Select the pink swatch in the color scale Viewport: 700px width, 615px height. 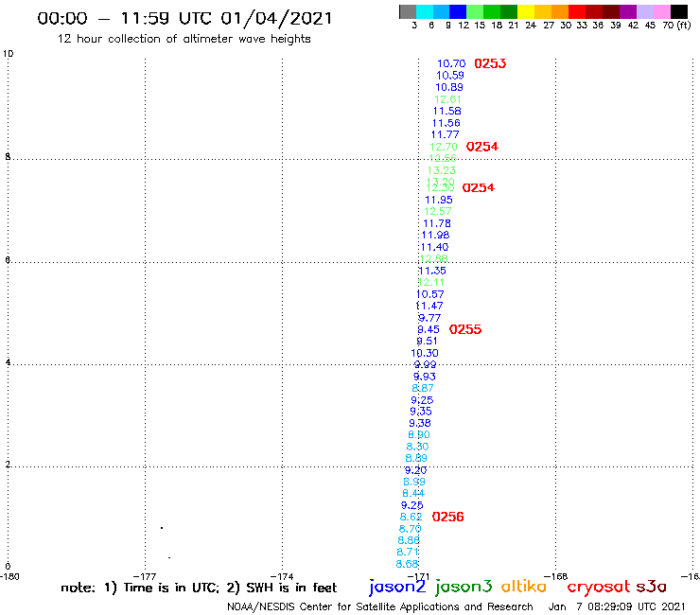(661, 11)
